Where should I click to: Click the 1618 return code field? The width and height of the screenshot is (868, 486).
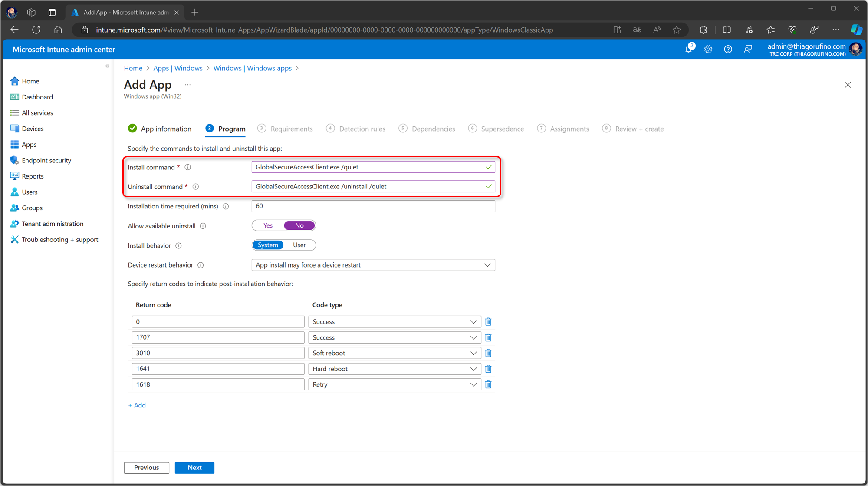coord(218,384)
